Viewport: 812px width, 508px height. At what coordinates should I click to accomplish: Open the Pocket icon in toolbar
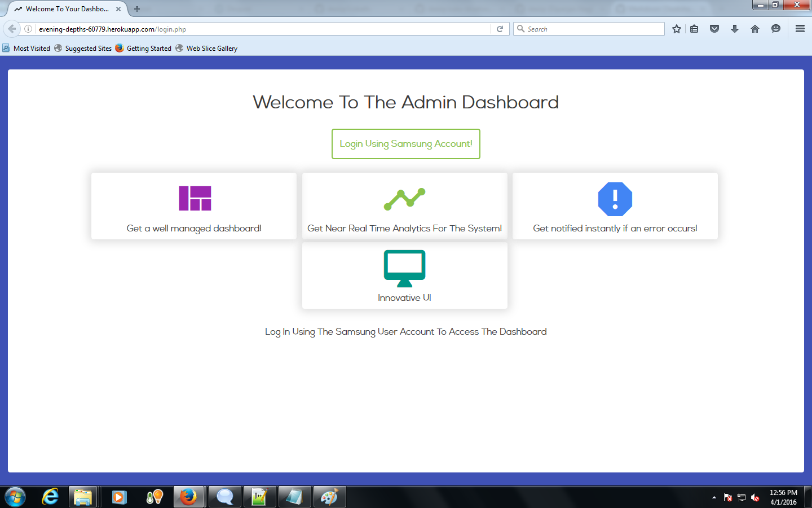714,29
